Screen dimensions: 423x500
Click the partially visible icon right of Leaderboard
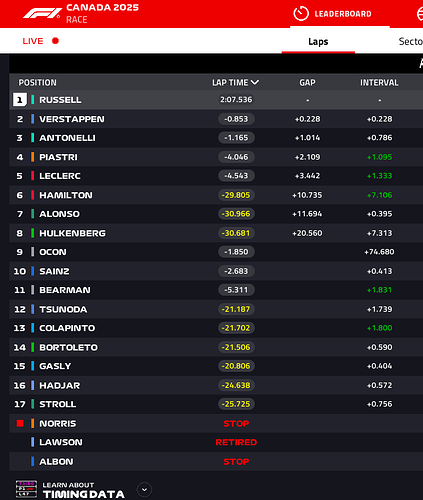coord(420,14)
